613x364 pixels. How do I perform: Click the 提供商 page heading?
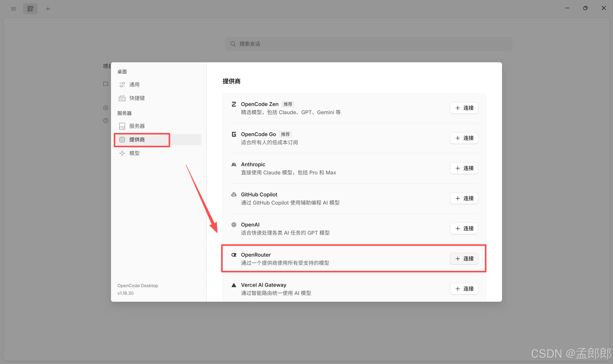point(231,81)
